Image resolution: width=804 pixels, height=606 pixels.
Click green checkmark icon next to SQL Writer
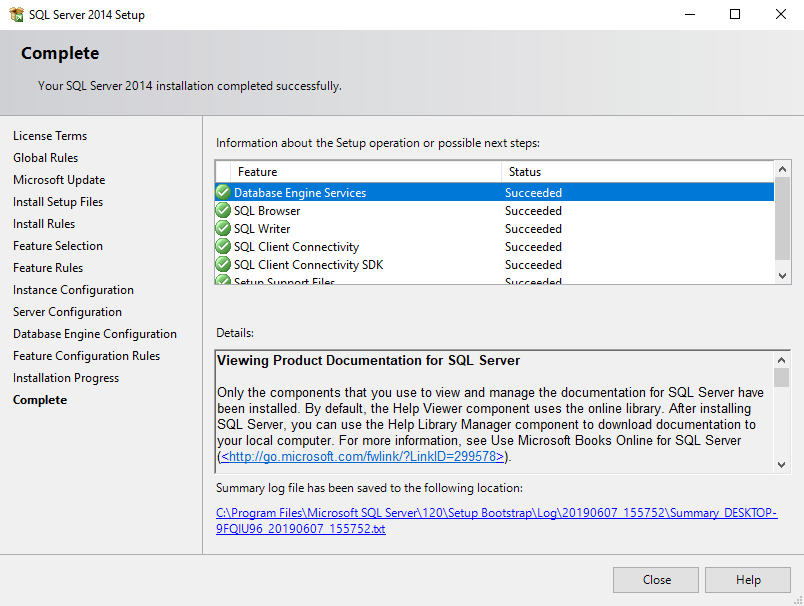point(223,228)
